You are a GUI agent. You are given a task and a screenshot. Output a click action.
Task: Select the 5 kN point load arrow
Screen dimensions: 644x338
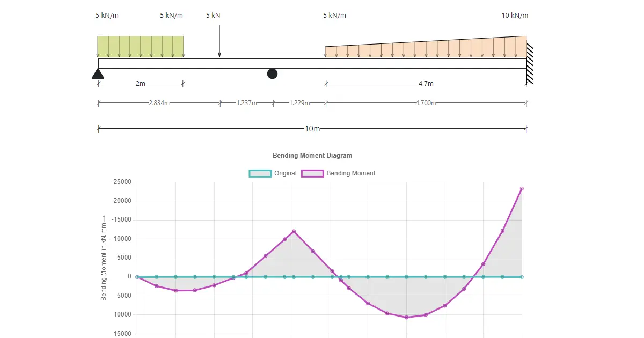(219, 40)
